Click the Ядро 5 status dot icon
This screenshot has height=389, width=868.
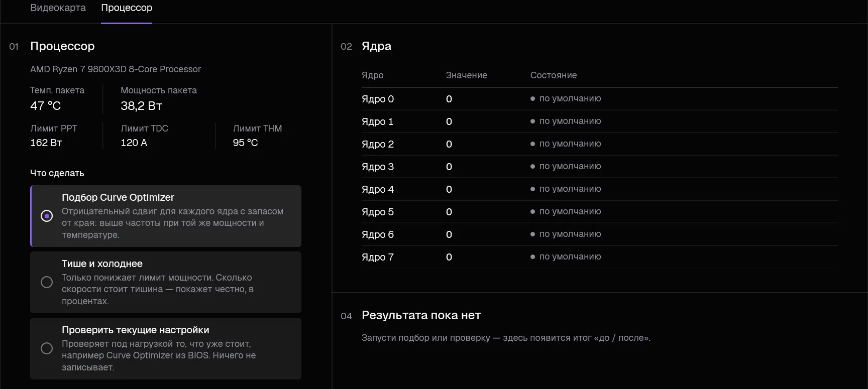[532, 212]
